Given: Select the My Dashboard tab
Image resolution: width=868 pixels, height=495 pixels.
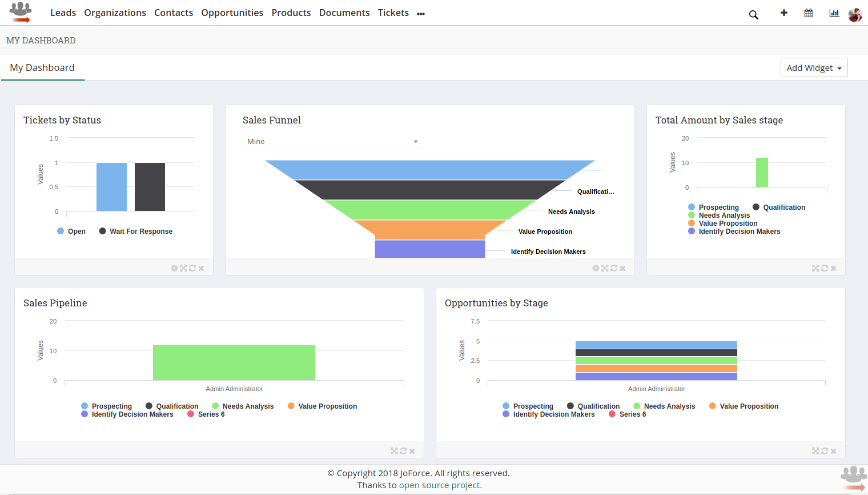Looking at the screenshot, I should point(42,67).
